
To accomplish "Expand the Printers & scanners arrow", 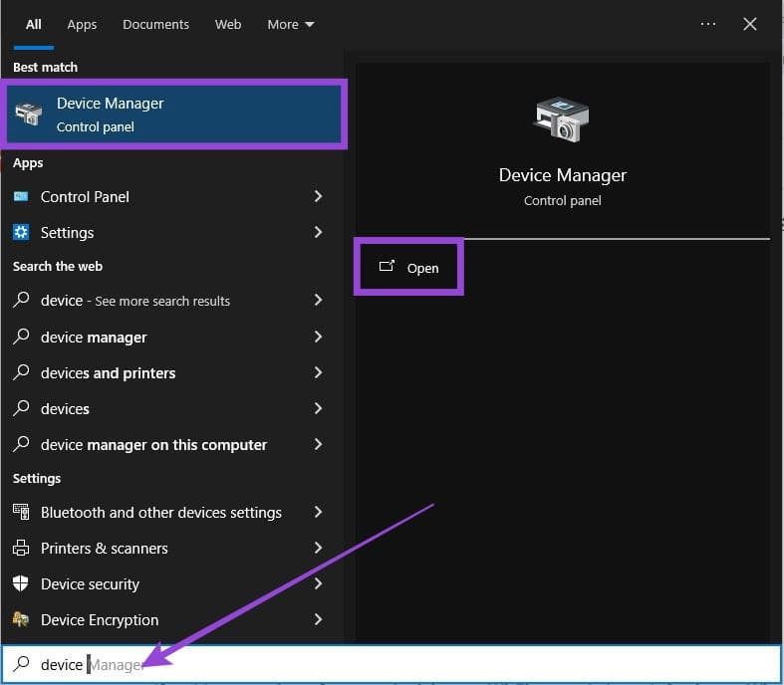I will 318,549.
